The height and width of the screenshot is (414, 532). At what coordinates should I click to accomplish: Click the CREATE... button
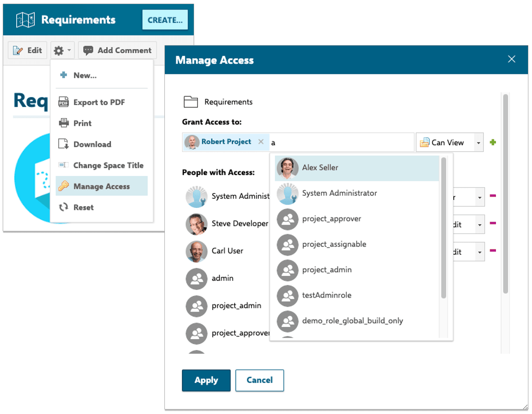(x=165, y=20)
